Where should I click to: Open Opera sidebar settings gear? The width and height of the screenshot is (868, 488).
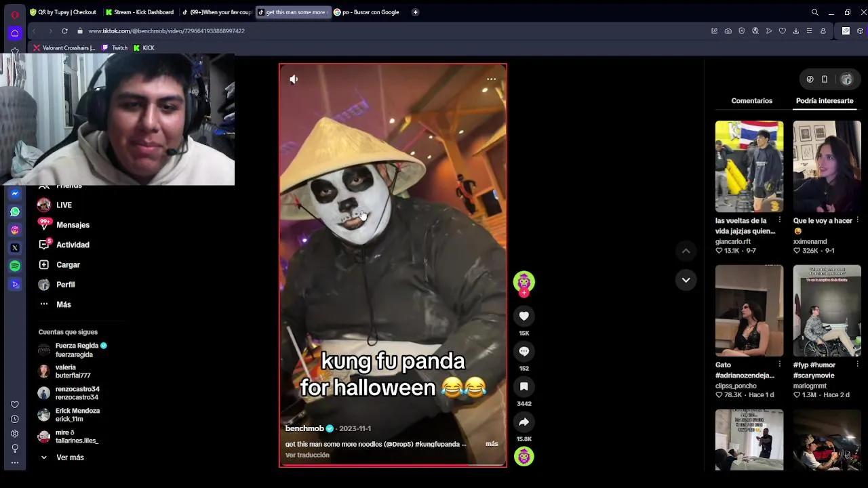point(15,434)
